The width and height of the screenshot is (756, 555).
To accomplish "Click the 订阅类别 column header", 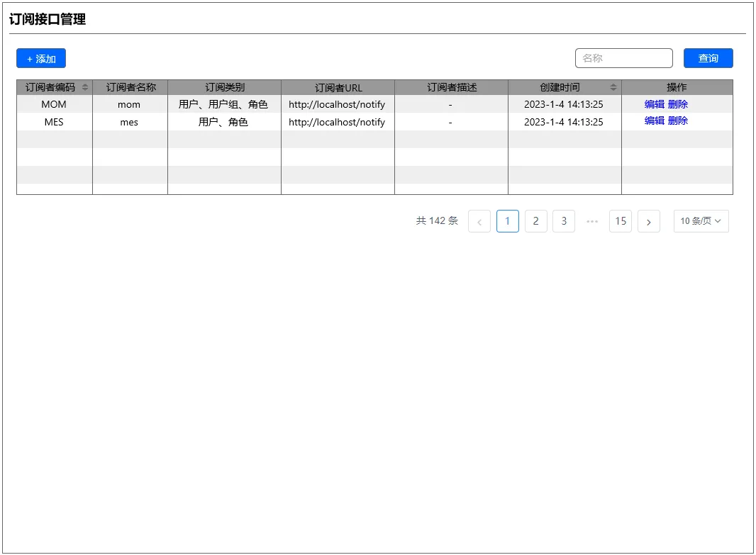I will pyautogui.click(x=225, y=87).
